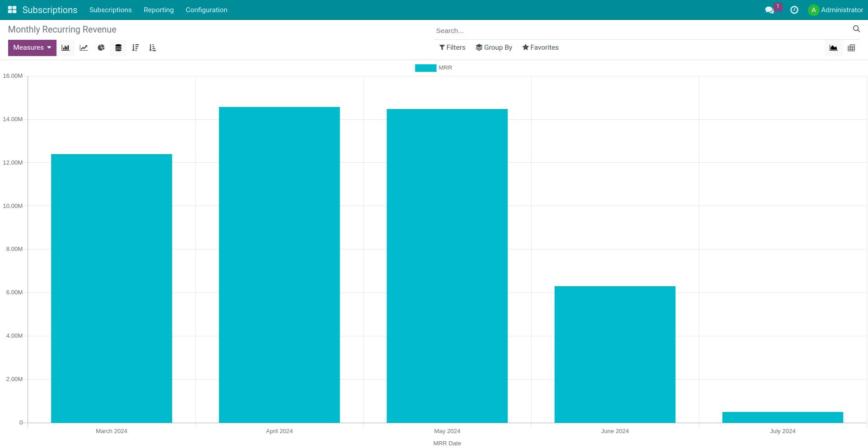Open the conversations messages icon
The image size is (868, 448).
(769, 10)
